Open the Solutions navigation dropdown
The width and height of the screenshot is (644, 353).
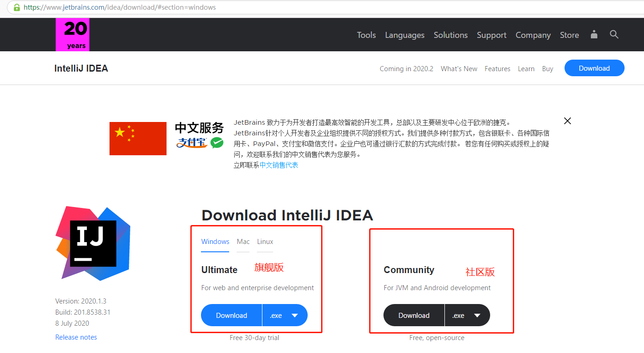point(450,35)
